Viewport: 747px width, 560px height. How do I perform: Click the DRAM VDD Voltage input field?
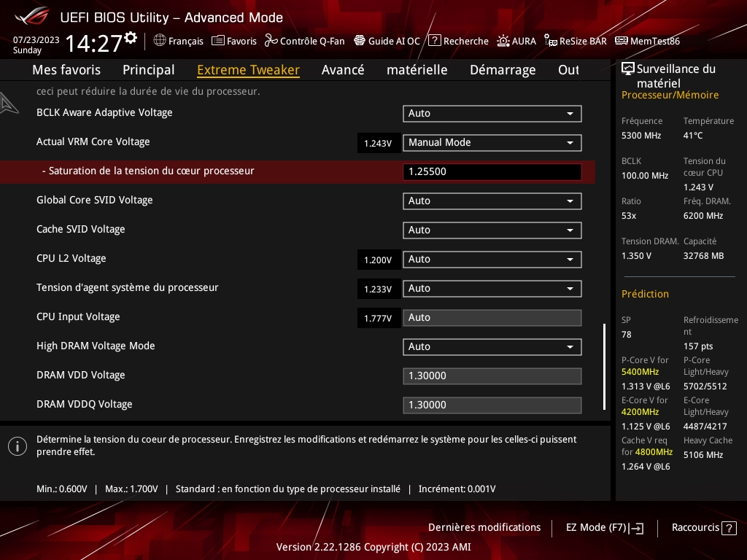[492, 376]
